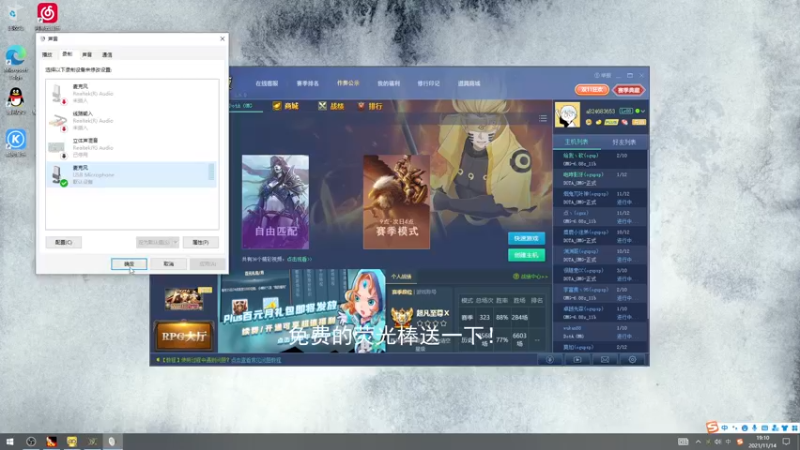Select the 线路输入 Realtek Audio device
This screenshot has height=450, width=800.
131,120
